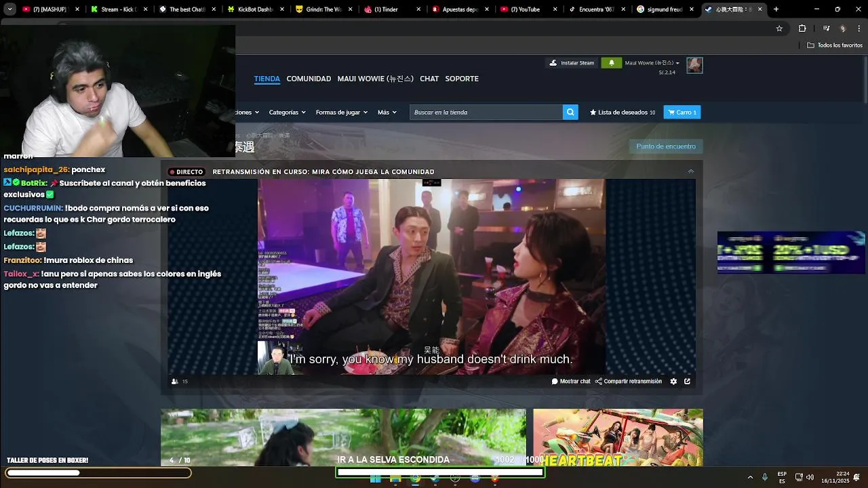Open the taskbar notification bell
The height and width of the screenshot is (488, 868).
[857, 477]
